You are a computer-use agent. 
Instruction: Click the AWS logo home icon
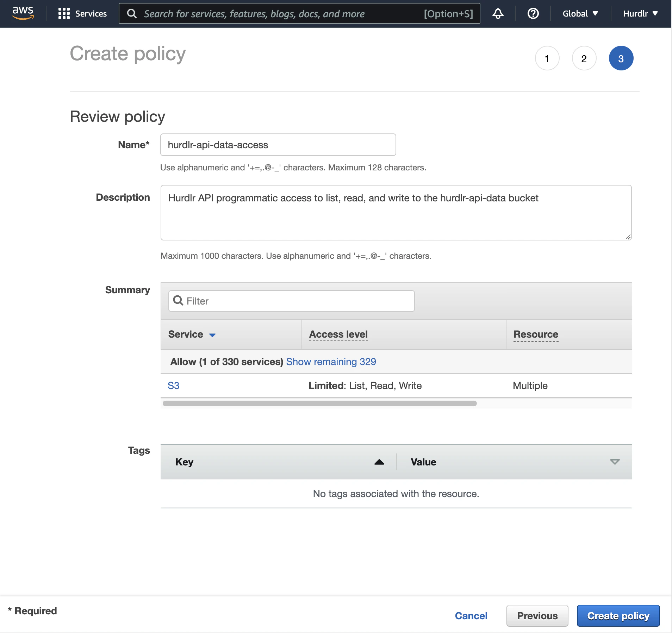(23, 13)
